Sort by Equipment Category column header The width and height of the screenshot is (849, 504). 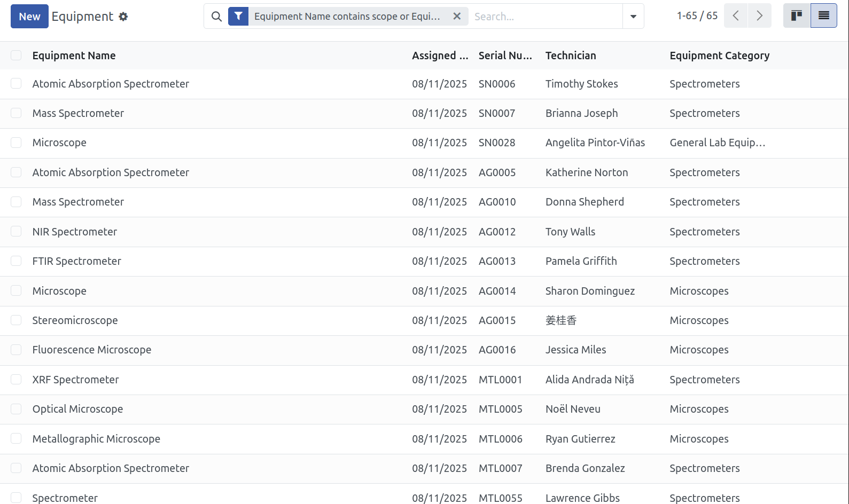coord(719,56)
